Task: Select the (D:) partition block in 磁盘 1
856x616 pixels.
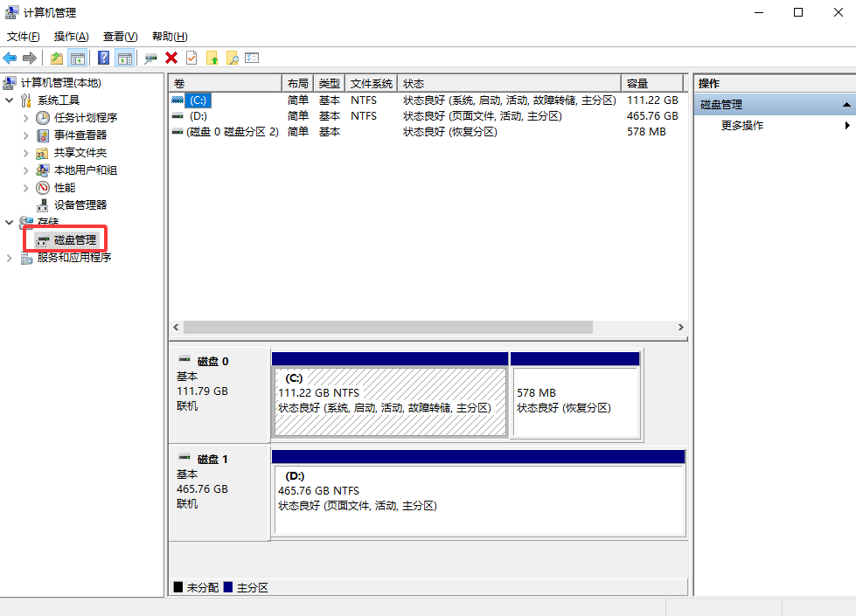Action: click(478, 493)
